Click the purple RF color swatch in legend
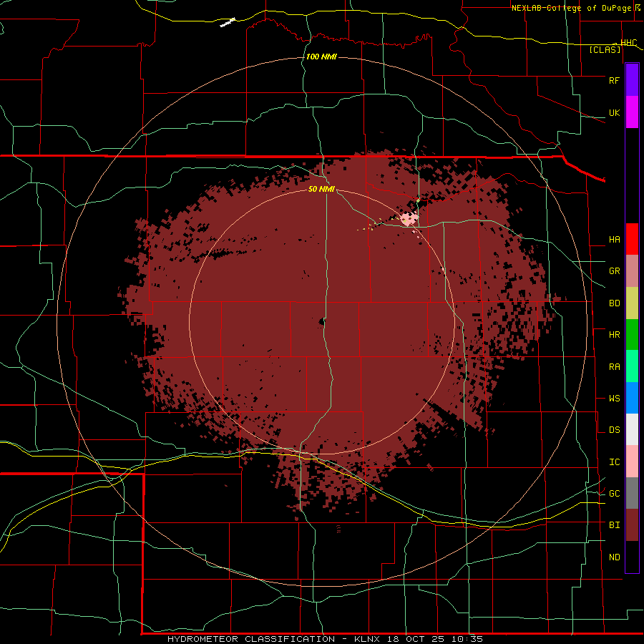This screenshot has width=644, height=644. (632, 80)
